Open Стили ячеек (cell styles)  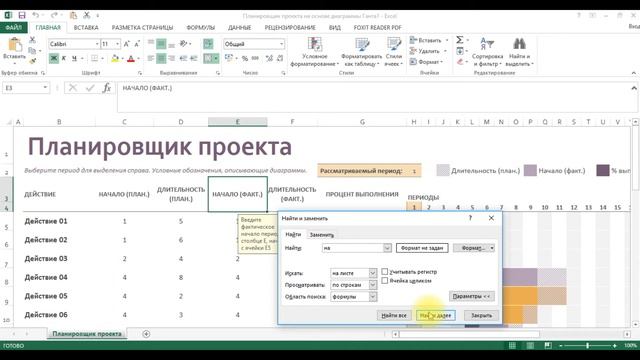393,52
